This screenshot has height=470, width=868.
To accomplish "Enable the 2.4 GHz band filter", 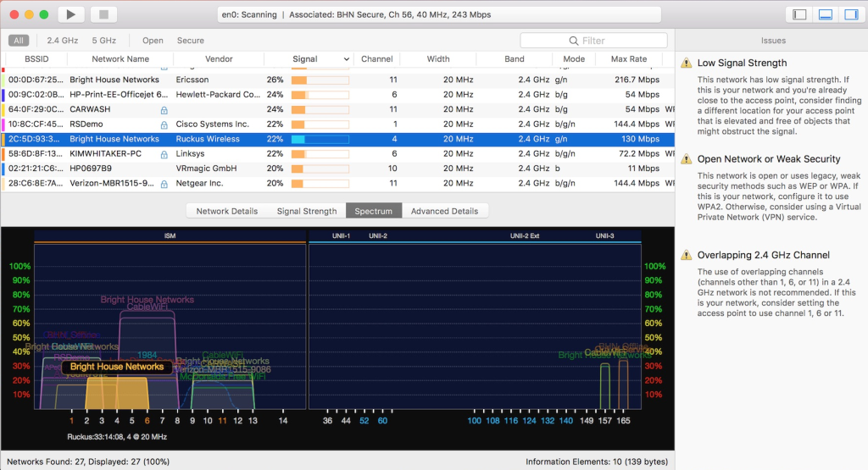I will coord(62,40).
